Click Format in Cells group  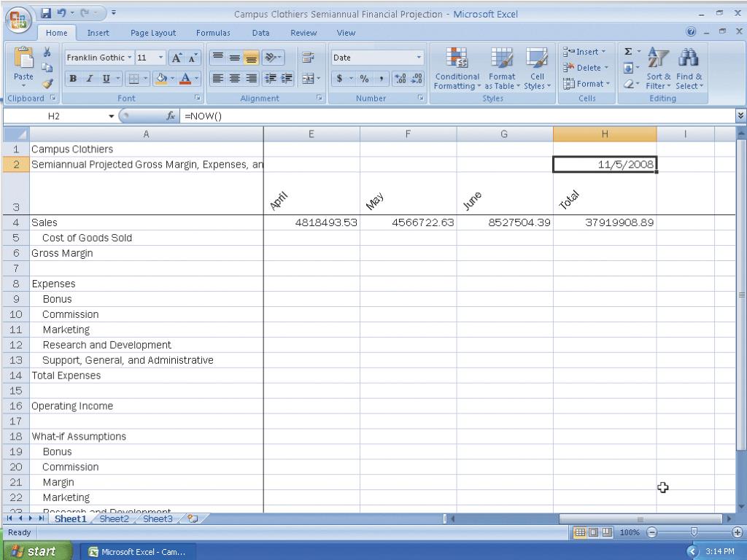coord(587,84)
